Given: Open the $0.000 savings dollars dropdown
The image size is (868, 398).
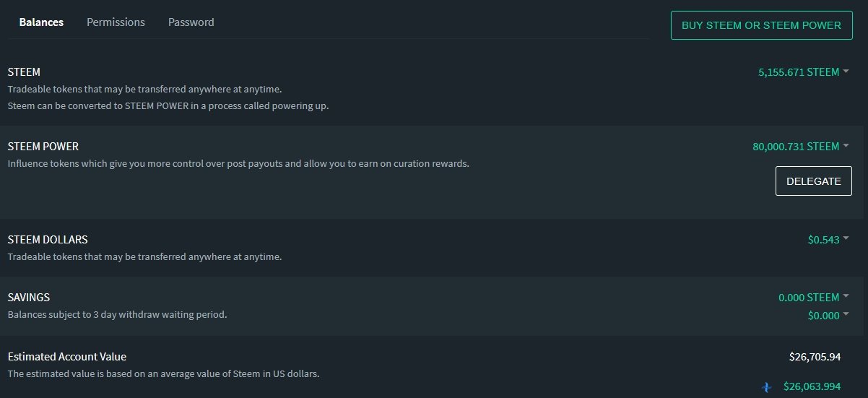Looking at the screenshot, I should pos(828,316).
